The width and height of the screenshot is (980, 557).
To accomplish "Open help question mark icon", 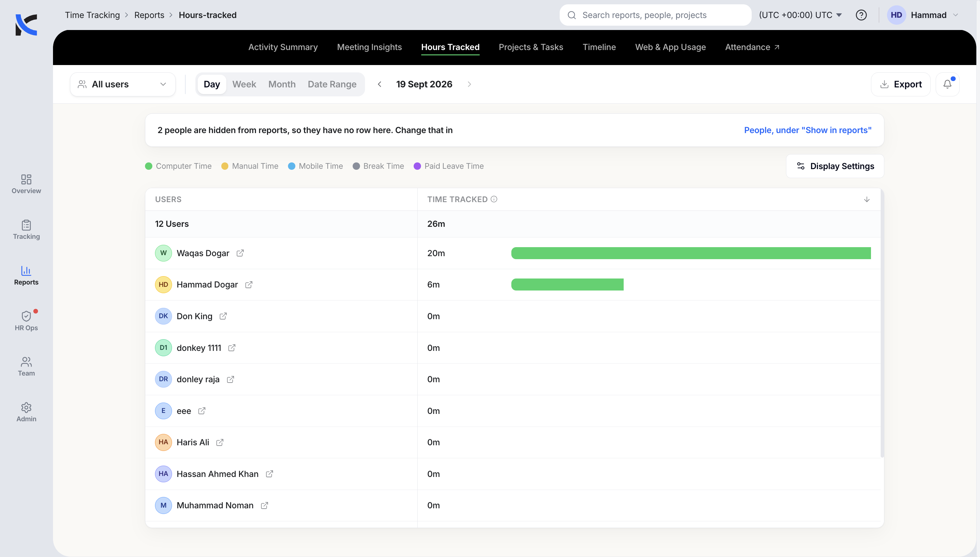I will point(861,15).
